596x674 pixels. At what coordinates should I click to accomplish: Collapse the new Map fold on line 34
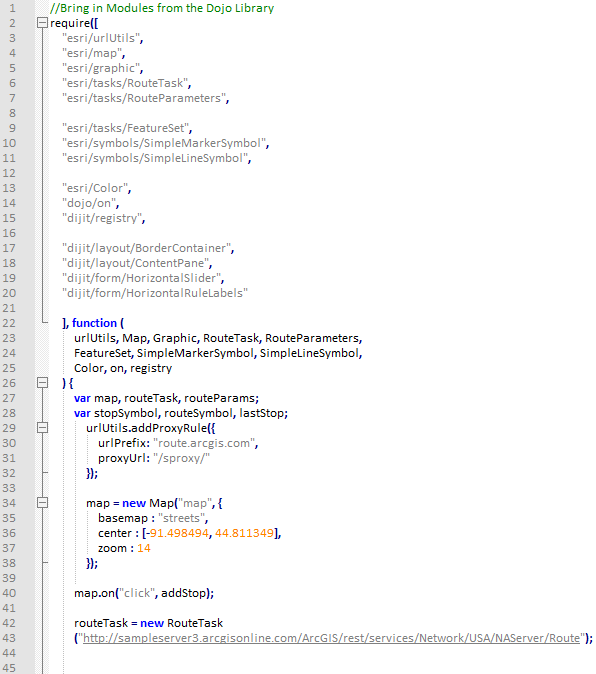click(x=42, y=502)
